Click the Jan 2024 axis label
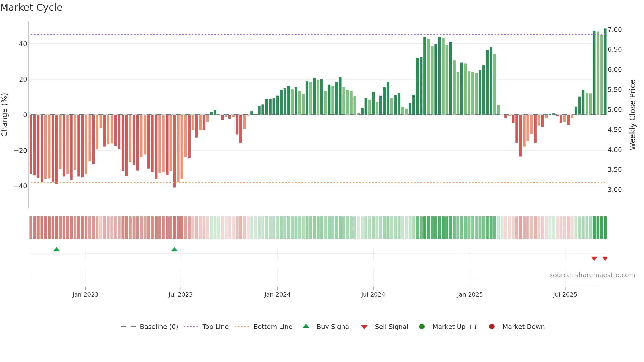This screenshot has width=644, height=362. pos(277,295)
